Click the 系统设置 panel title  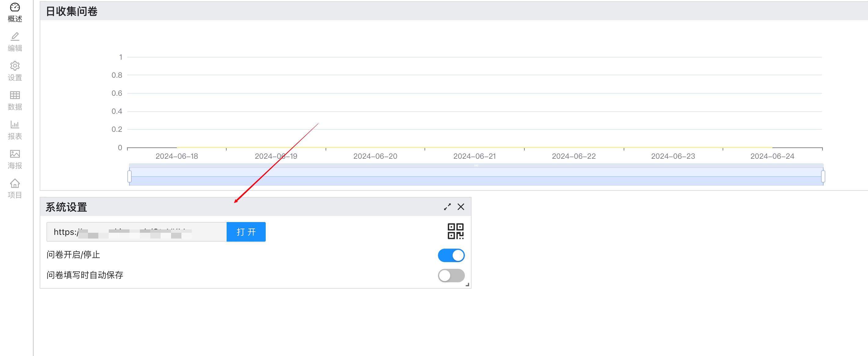[66, 207]
